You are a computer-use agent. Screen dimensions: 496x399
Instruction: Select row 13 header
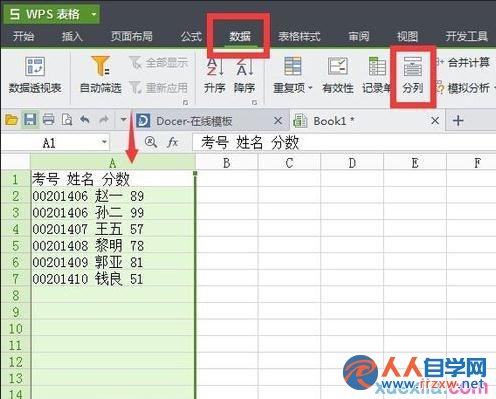(x=16, y=378)
